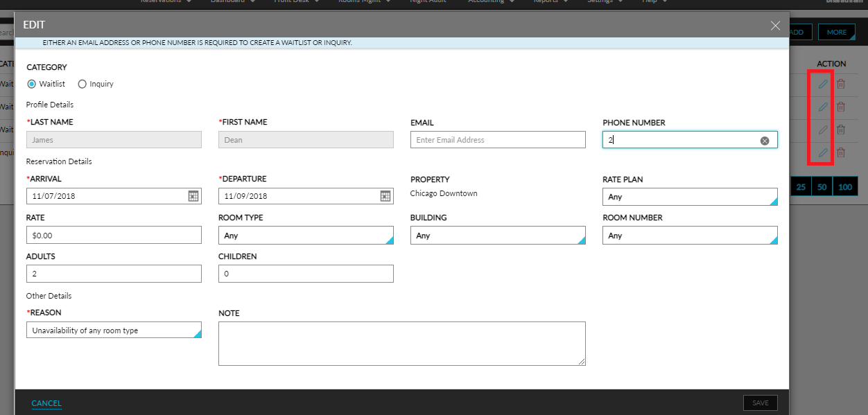Set page size to 50 rows
868x415 pixels.
[x=822, y=187]
